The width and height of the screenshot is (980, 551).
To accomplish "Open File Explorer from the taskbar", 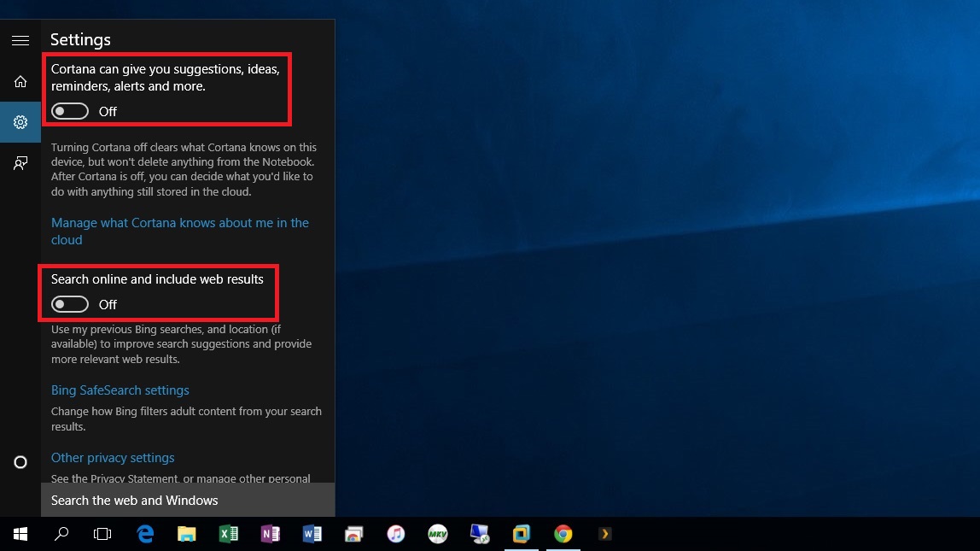I will pyautogui.click(x=186, y=534).
